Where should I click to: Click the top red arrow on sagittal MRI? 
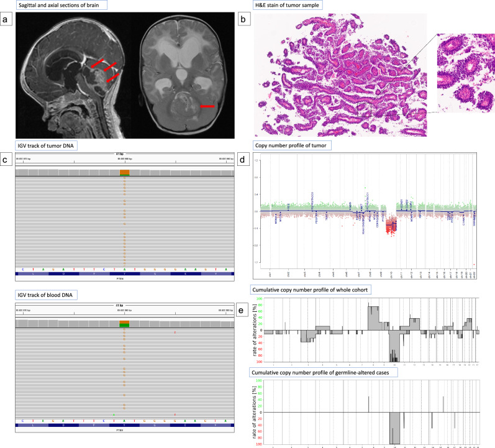(98, 63)
